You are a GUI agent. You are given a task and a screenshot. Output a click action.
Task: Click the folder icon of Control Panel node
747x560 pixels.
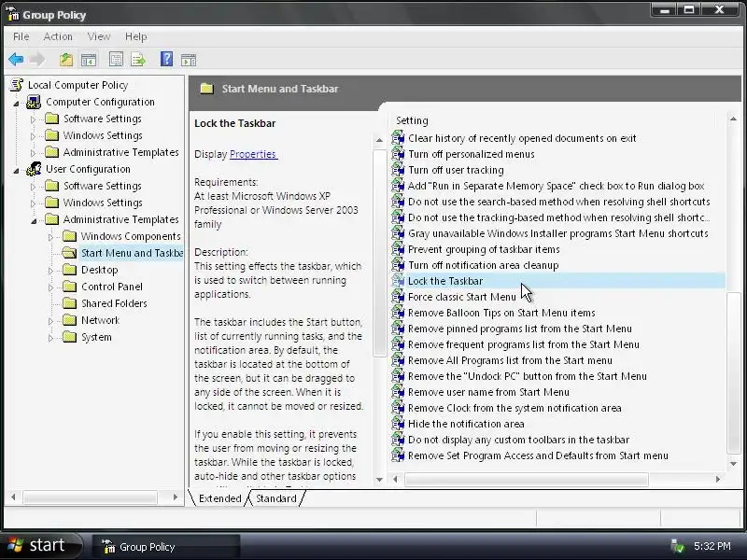[69, 287]
